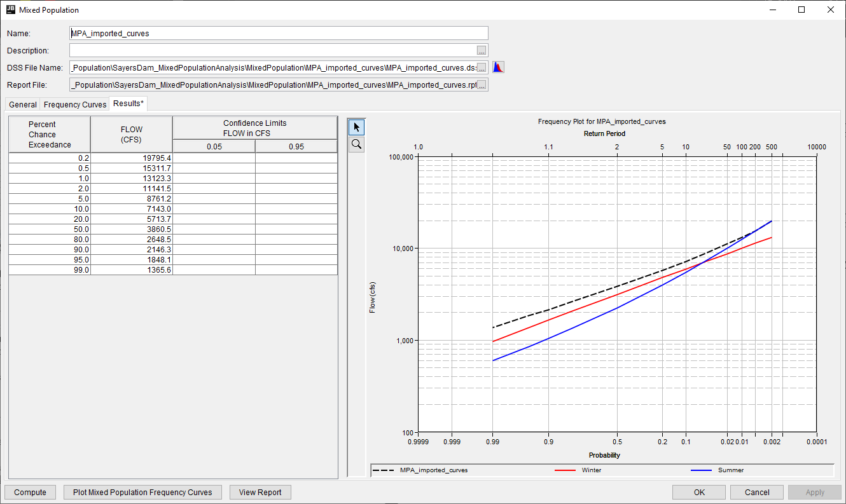Screen dimensions: 846x504
Task: Click the distribution curves icon next to DSS File Name
Action: pyautogui.click(x=497, y=66)
